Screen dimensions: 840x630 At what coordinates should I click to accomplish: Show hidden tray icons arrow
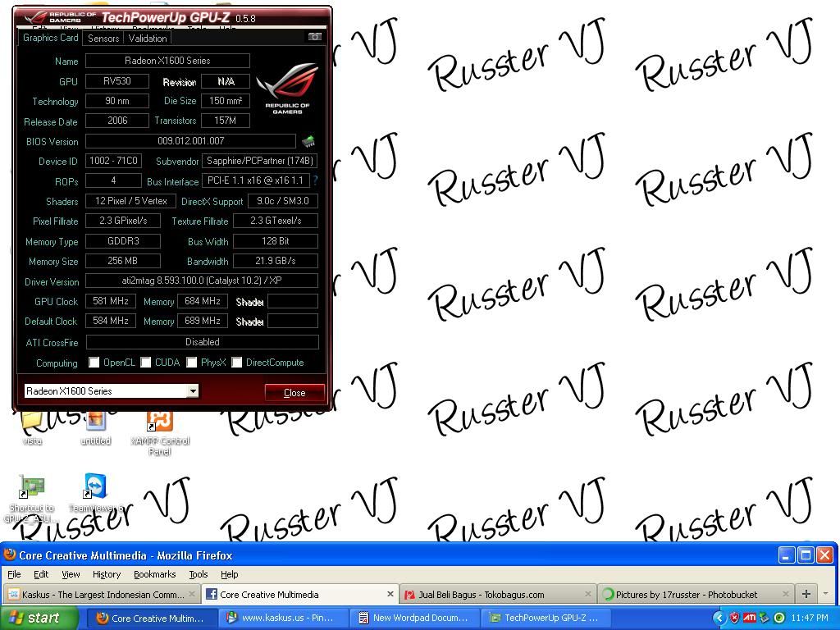coord(719,619)
